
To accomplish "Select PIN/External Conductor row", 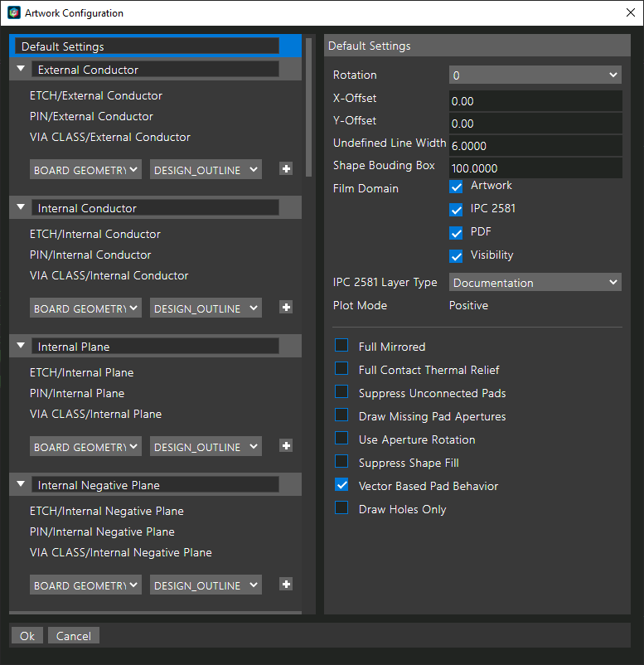I will pos(91,117).
